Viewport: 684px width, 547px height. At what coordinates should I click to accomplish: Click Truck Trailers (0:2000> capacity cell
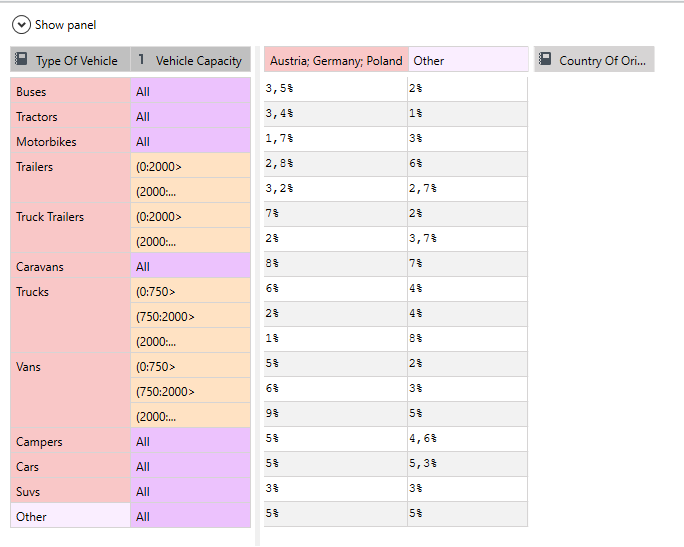[x=191, y=215]
